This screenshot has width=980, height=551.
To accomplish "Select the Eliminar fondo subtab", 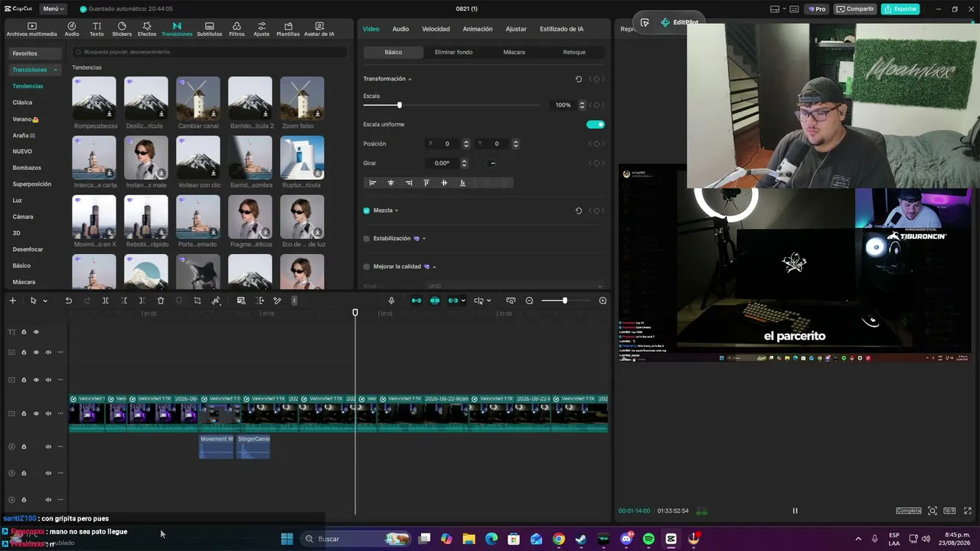I will point(453,52).
